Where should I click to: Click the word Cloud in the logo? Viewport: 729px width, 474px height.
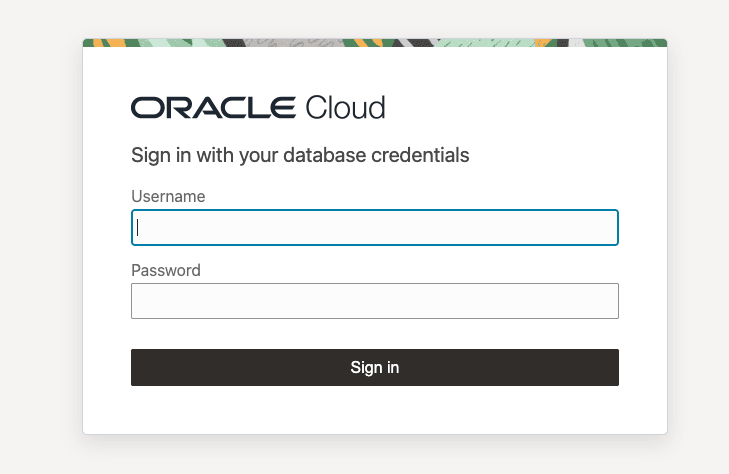344,108
